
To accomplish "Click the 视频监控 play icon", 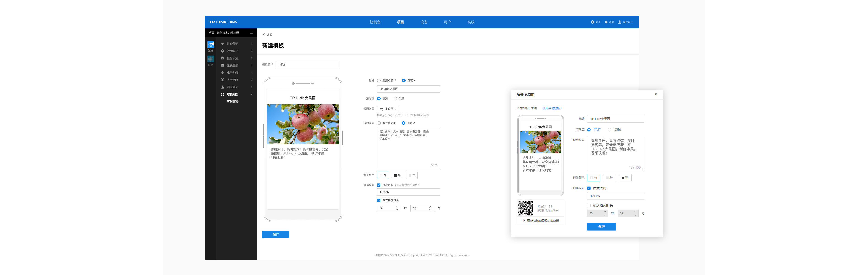I will coord(222,51).
